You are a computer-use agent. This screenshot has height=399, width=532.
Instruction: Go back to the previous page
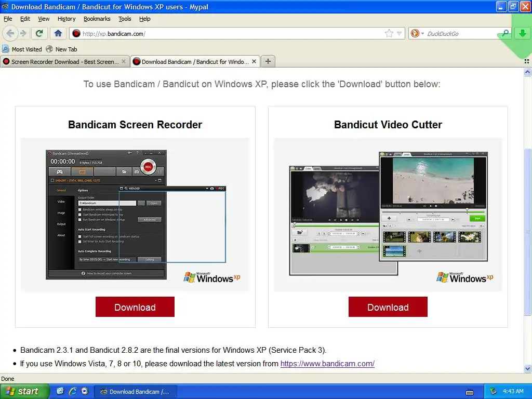10,33
